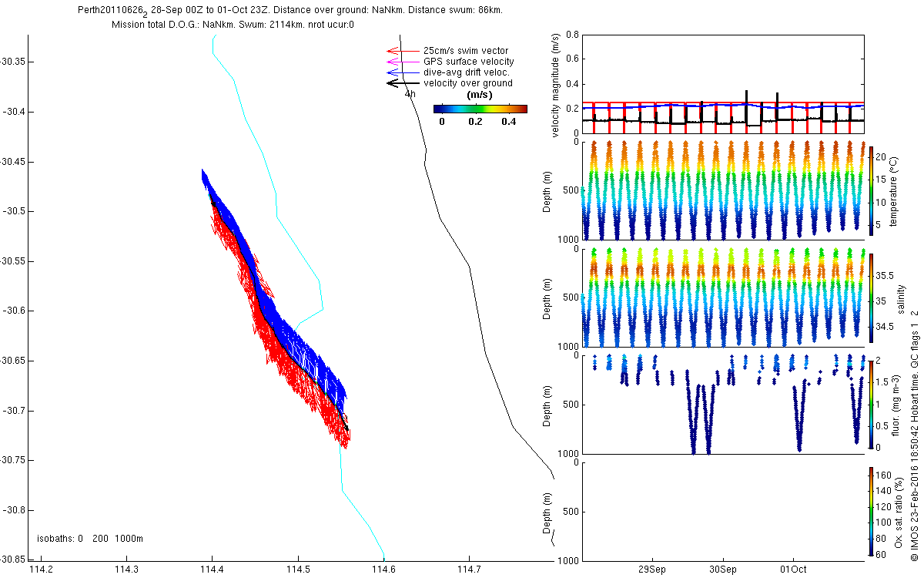This screenshot has width=924, height=578.
Task: Click the '114.3' longitude tick label
Action: (x=126, y=570)
